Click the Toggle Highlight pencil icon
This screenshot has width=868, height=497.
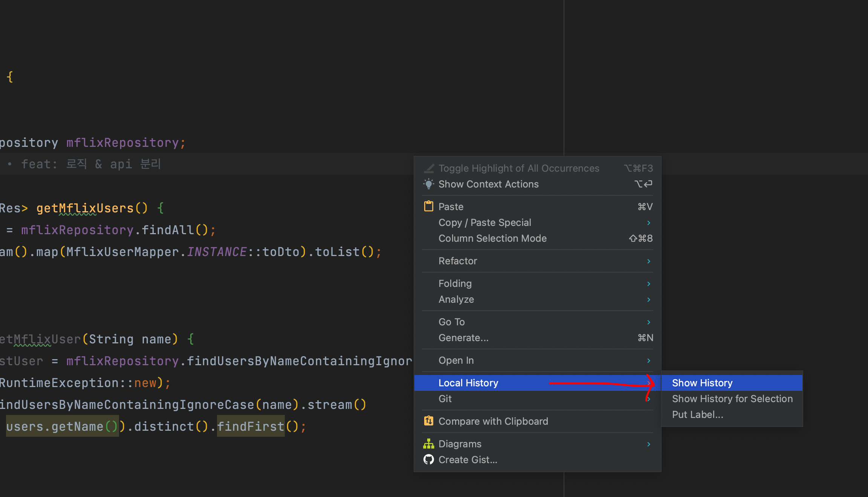pyautogui.click(x=428, y=168)
